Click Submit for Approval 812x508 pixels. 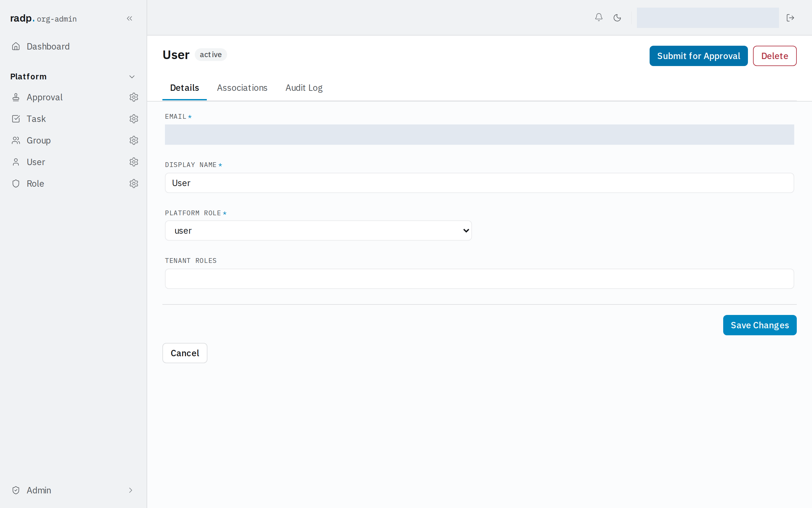point(698,56)
